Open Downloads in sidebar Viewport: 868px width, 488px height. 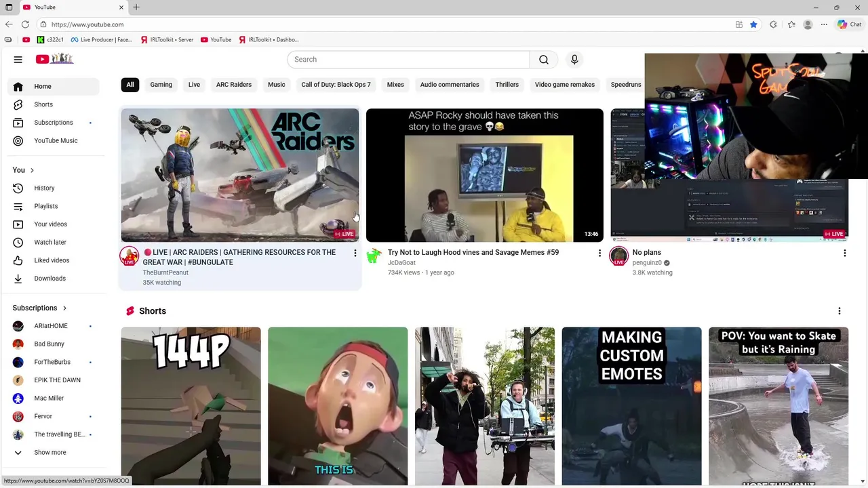[x=54, y=279]
